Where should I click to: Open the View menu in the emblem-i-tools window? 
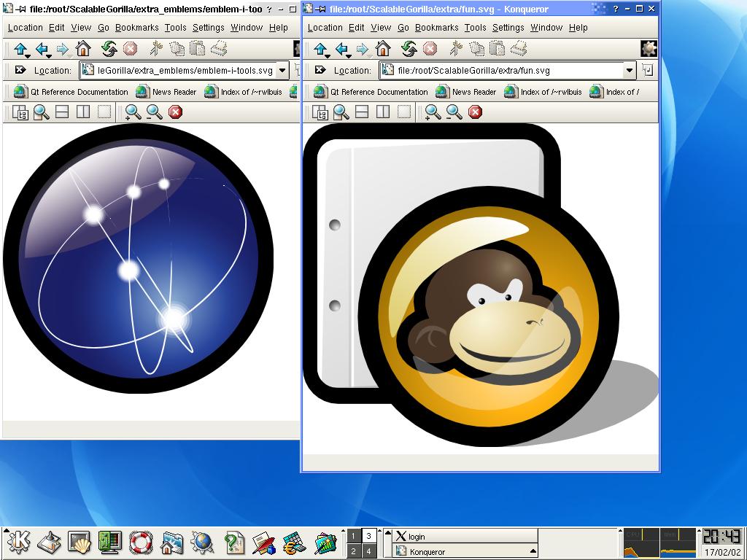coord(81,28)
